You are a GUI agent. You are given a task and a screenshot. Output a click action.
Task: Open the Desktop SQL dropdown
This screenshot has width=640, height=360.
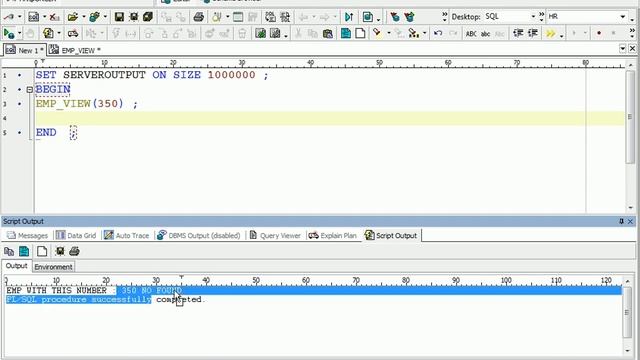[533, 17]
